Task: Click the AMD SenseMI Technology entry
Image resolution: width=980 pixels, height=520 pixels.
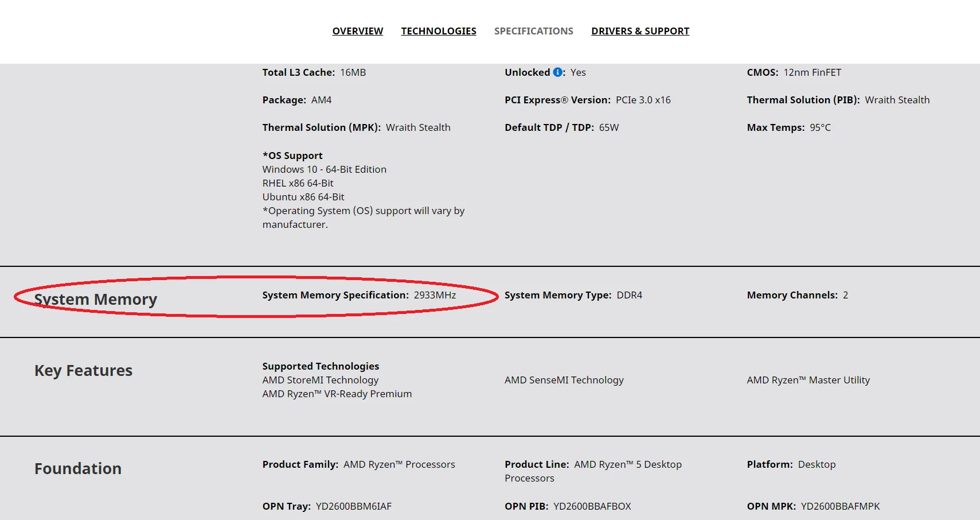Action: coord(564,380)
